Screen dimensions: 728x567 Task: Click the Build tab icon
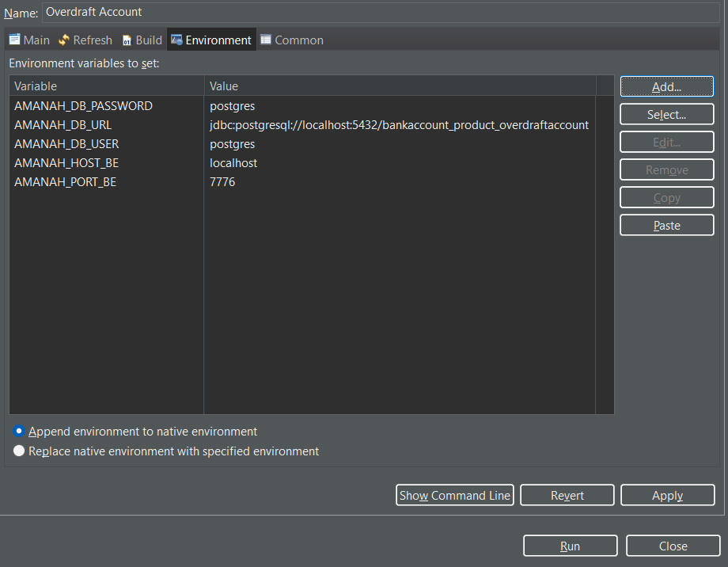[x=127, y=40]
